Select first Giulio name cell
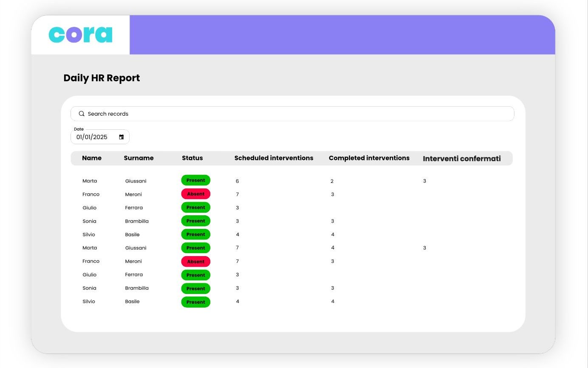 90,208
